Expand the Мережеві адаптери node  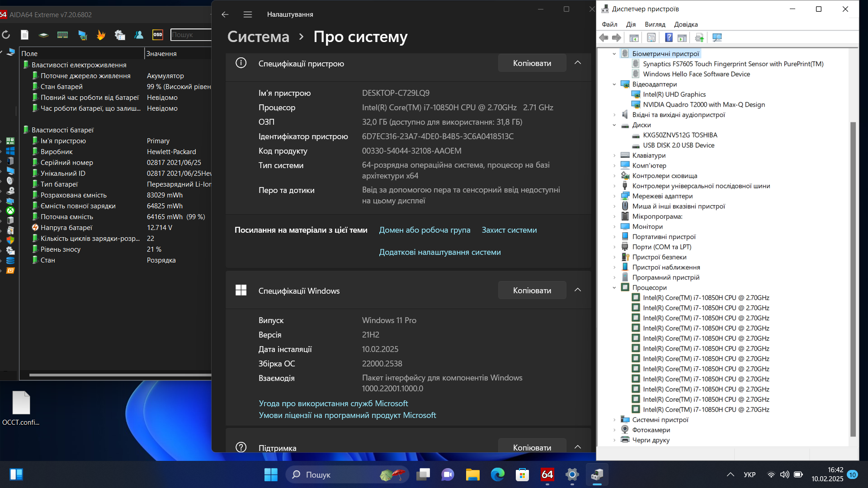[614, 196]
